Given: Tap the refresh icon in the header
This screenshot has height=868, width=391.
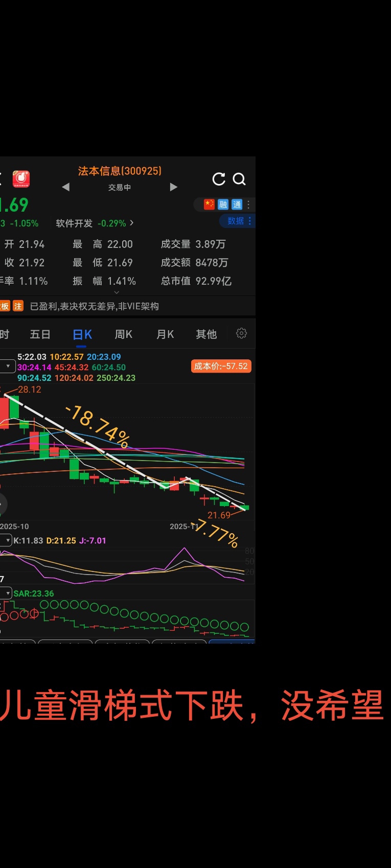Looking at the screenshot, I should tap(219, 179).
